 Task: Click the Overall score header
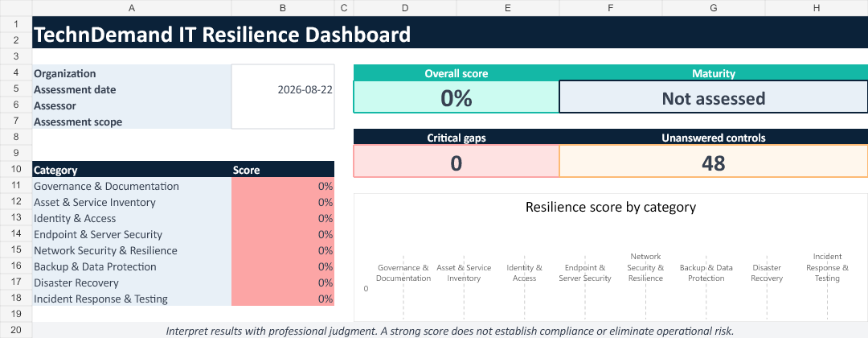click(457, 73)
